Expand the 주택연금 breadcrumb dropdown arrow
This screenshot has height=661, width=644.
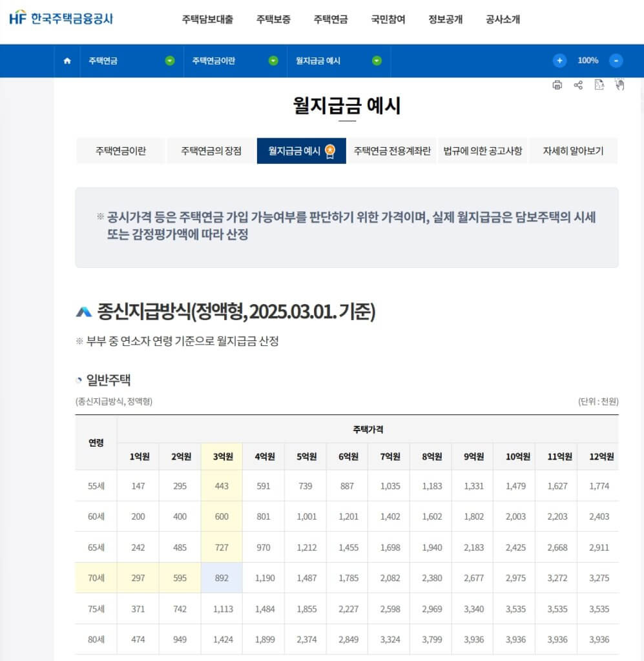coord(169,61)
